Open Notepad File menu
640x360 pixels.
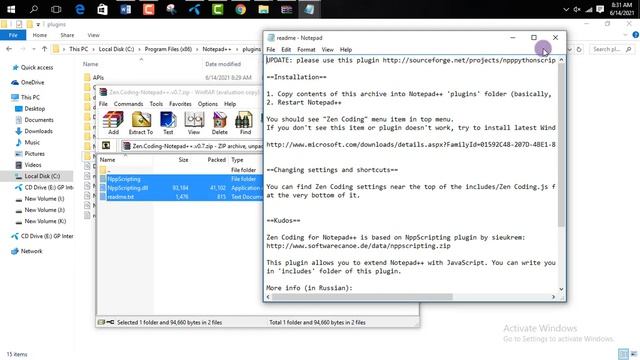[271, 49]
